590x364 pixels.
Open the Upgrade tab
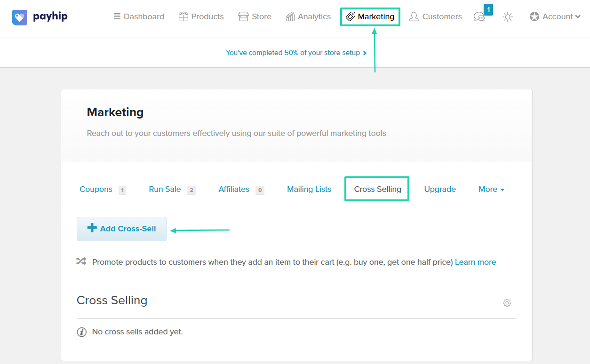[x=440, y=189]
